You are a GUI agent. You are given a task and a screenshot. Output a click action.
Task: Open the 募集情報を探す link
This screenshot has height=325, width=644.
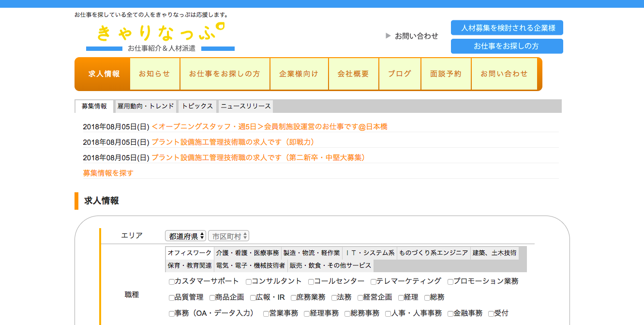(x=108, y=173)
